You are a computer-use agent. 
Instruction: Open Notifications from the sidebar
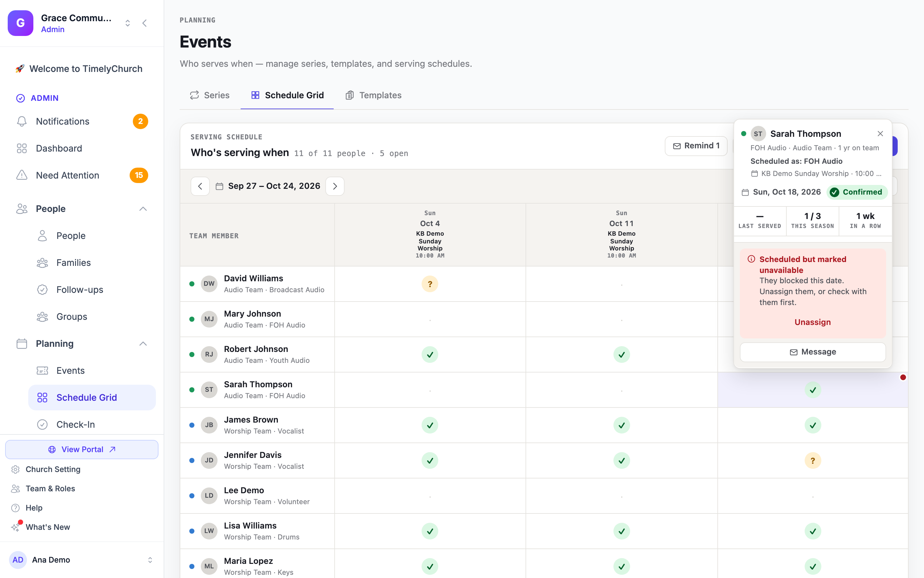click(x=82, y=121)
